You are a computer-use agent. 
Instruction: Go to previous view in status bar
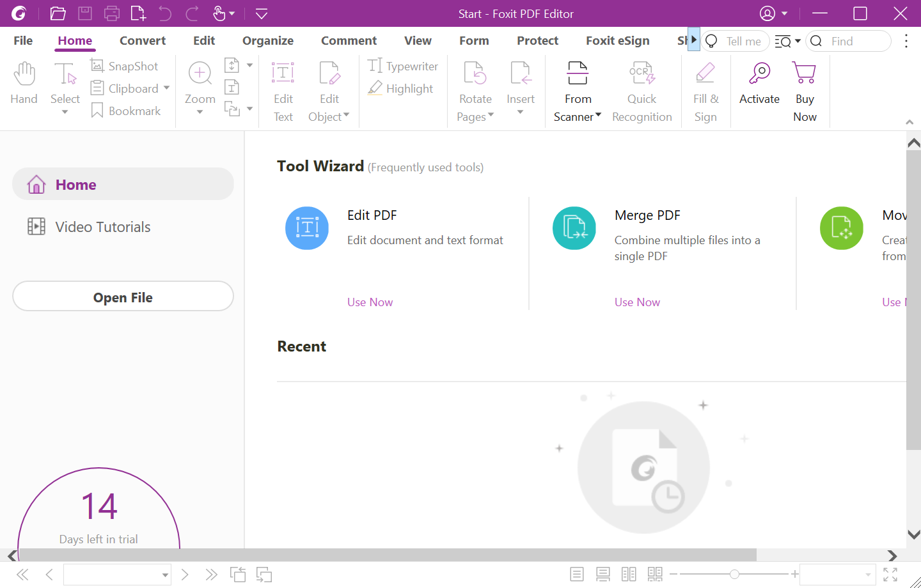[238, 575]
